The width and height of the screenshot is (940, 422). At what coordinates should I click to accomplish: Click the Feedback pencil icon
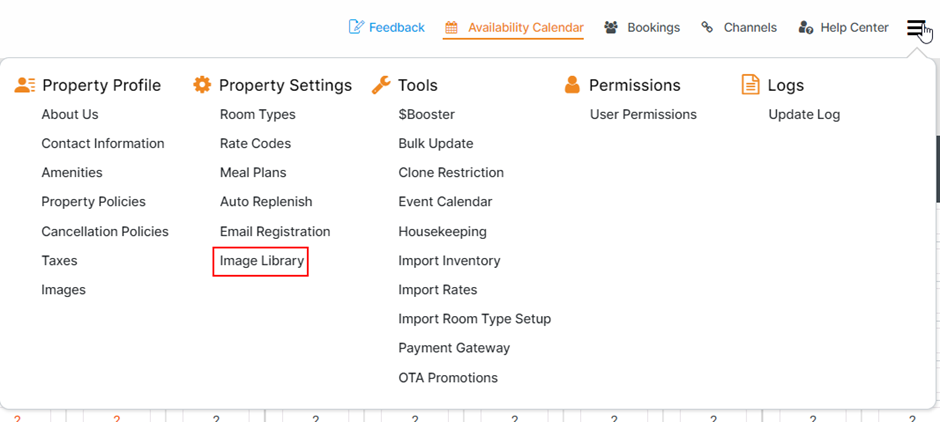(x=356, y=27)
